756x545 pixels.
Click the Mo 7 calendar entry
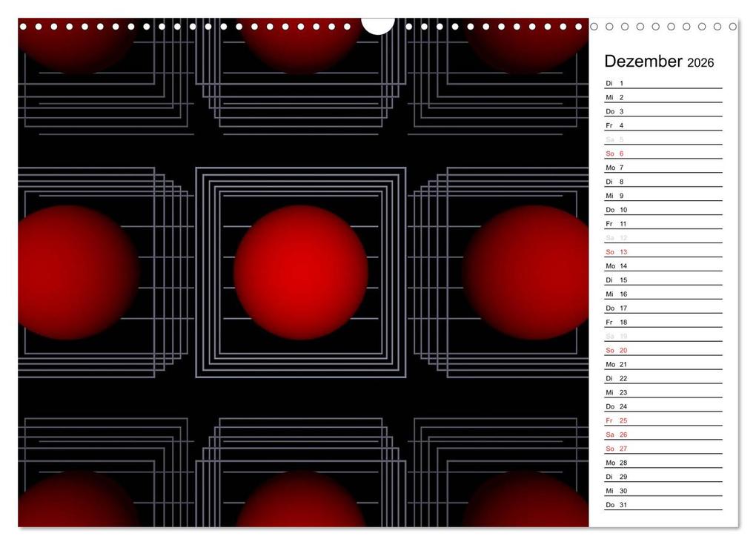point(663,168)
